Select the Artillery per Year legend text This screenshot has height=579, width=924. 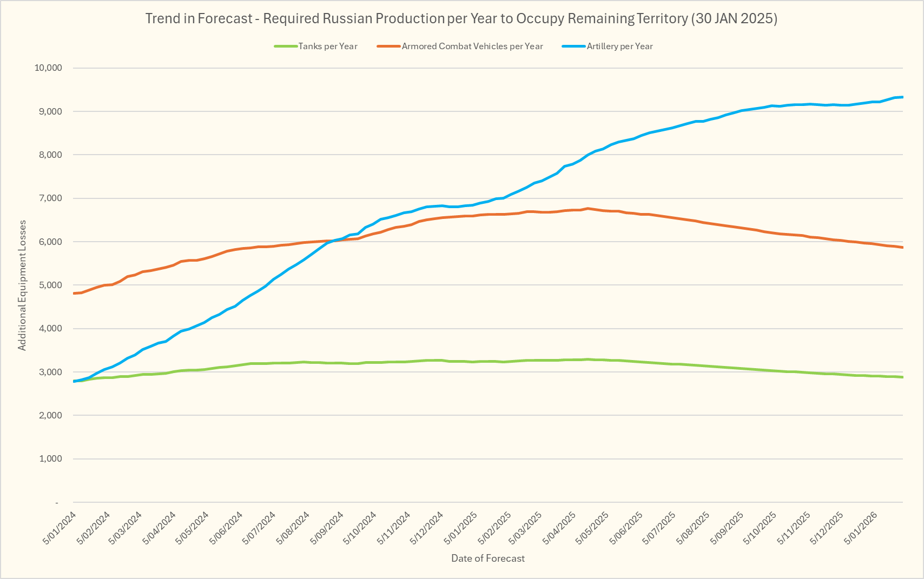point(620,46)
